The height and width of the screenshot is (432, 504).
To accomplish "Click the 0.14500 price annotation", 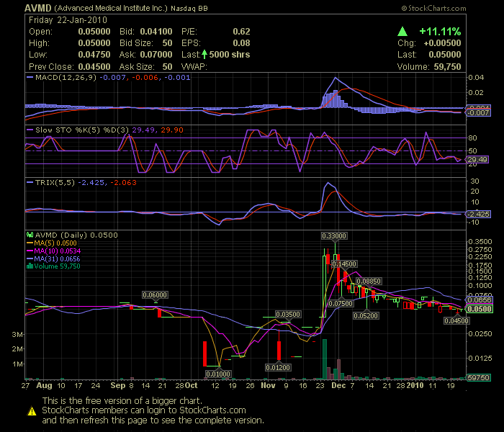I will tap(344, 264).
